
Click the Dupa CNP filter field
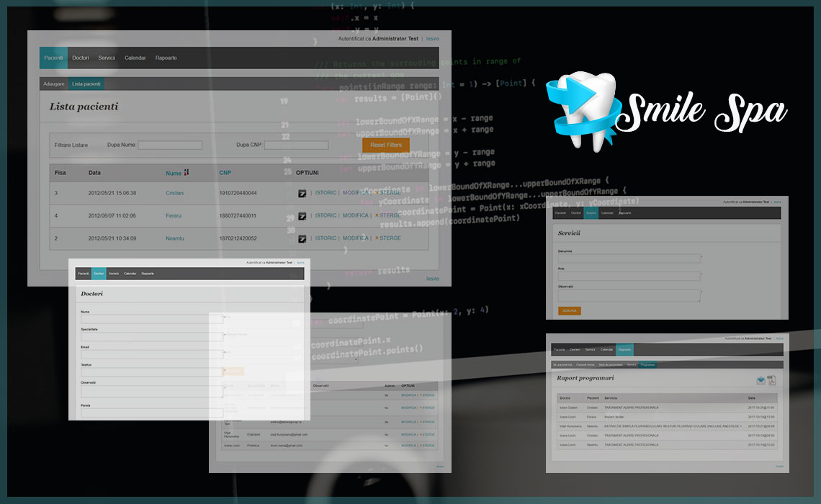(296, 145)
